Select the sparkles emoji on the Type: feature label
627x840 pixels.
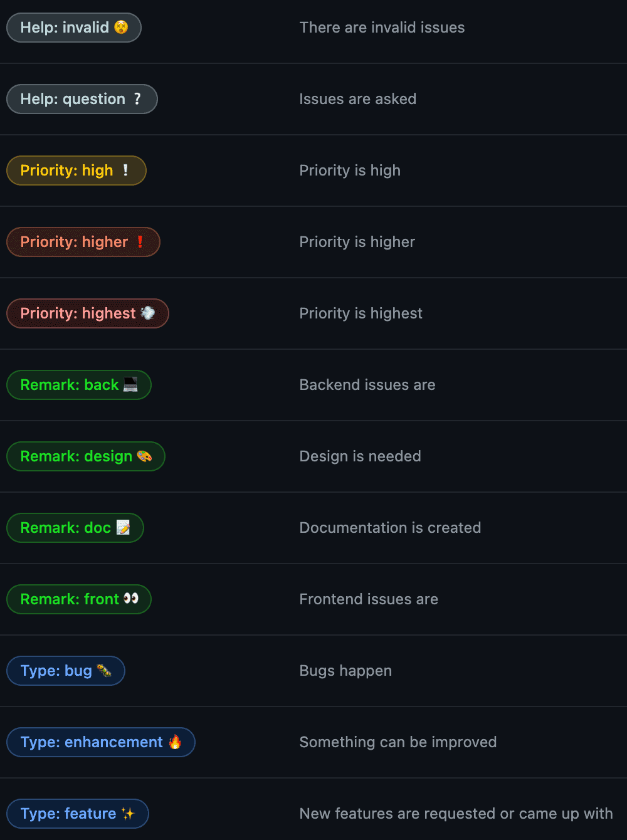tap(128, 814)
